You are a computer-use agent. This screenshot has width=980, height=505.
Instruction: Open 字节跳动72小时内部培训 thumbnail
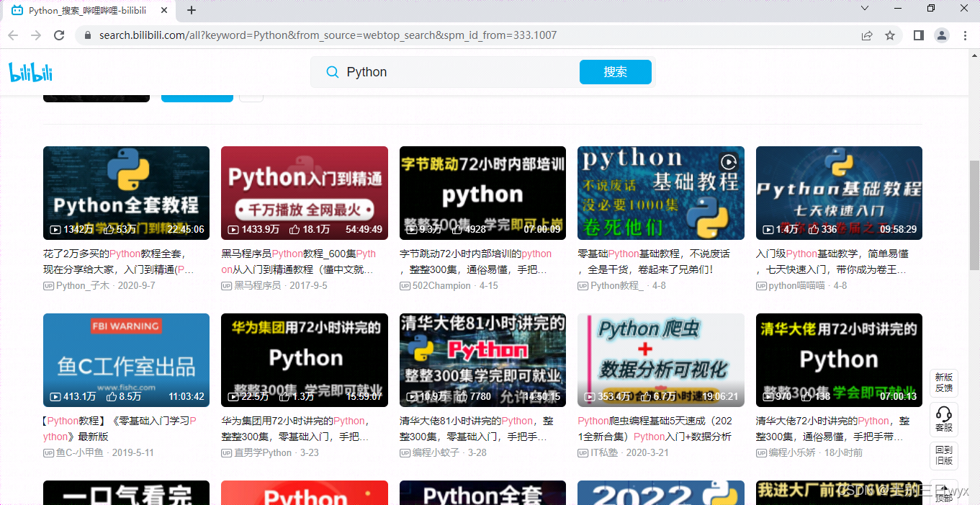[482, 193]
